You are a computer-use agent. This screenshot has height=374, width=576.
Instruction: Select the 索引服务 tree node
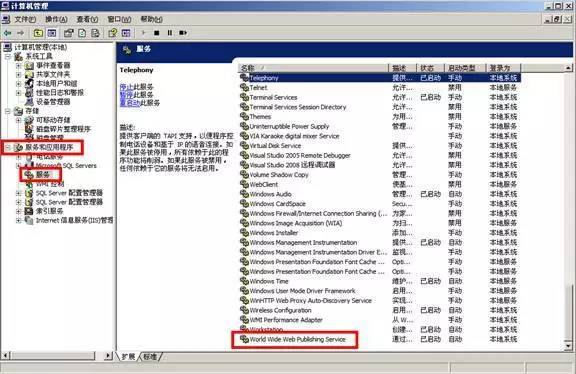click(50, 211)
